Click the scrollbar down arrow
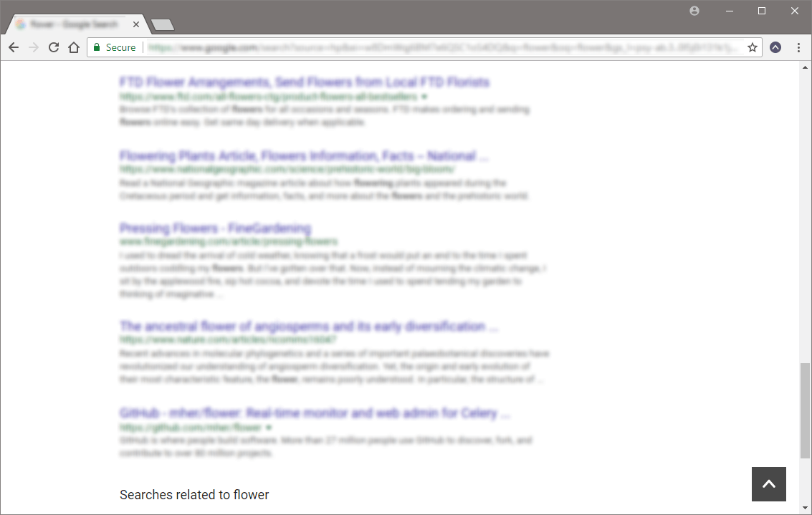The height and width of the screenshot is (515, 812). [x=805, y=509]
